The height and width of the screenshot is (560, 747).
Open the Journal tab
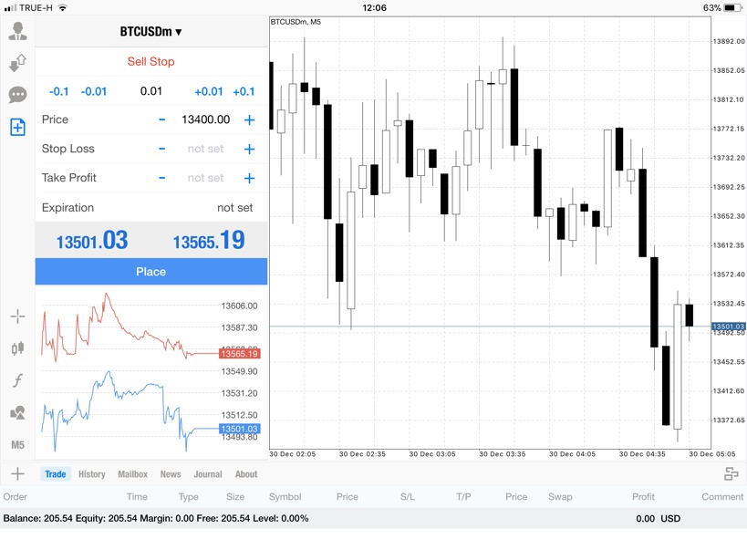point(207,474)
